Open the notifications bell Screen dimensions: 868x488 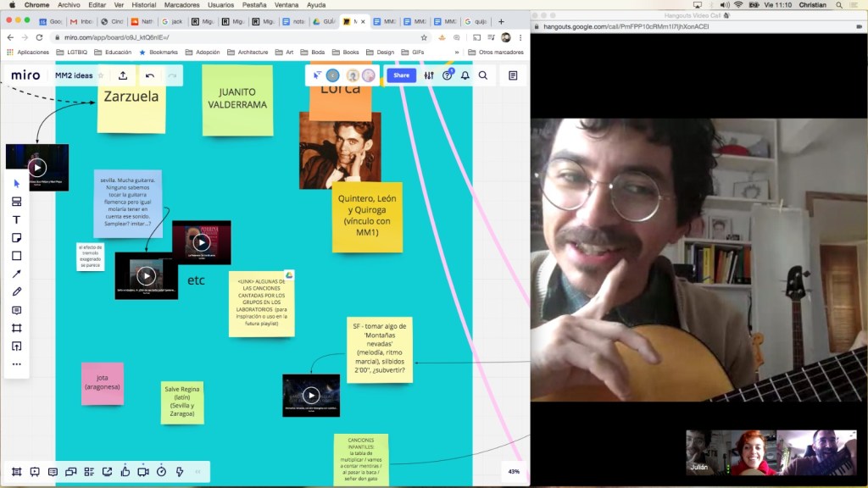(x=465, y=75)
